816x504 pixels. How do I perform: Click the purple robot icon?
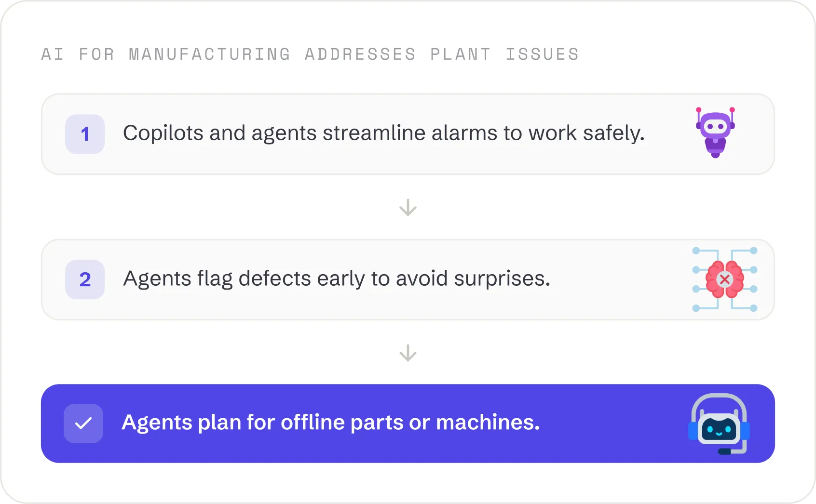[x=715, y=133]
